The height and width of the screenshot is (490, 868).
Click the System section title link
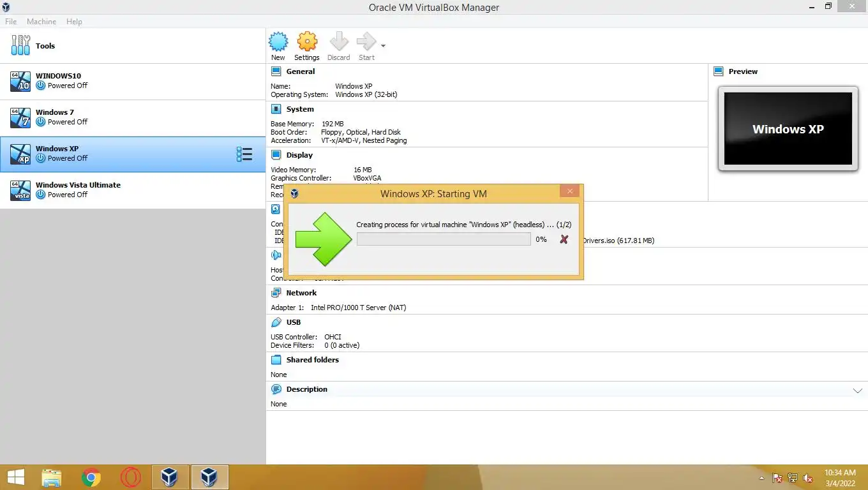(300, 109)
